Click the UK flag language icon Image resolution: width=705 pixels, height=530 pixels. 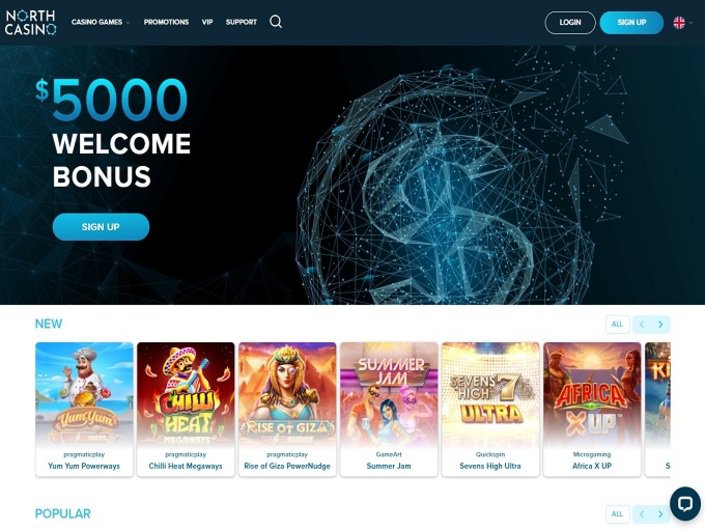tap(679, 22)
